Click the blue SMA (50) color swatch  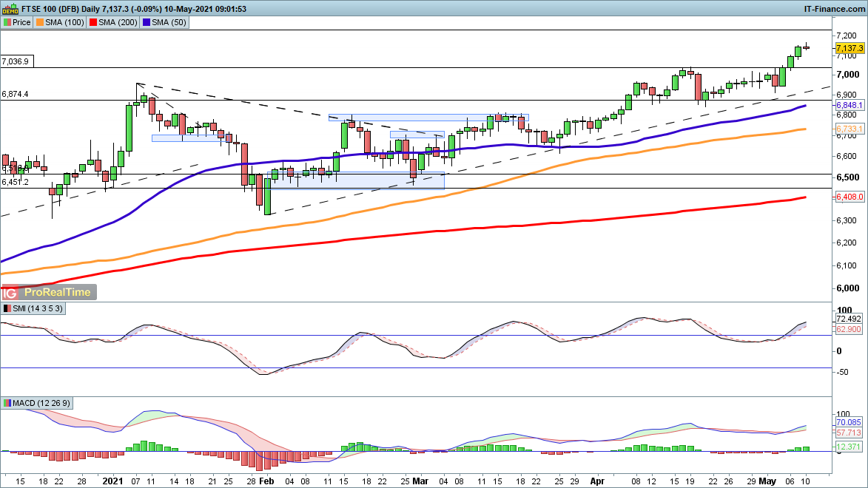[148, 22]
